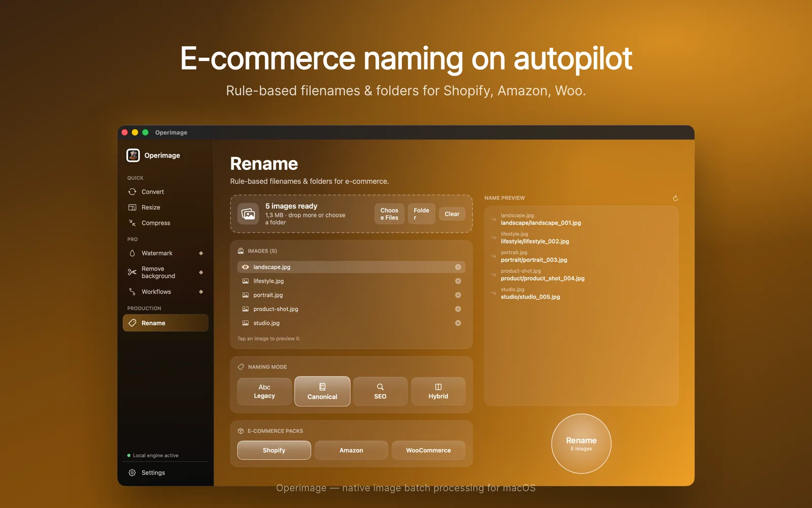The width and height of the screenshot is (812, 508).
Task: Remove product-shot.jpg from the list
Action: click(458, 309)
